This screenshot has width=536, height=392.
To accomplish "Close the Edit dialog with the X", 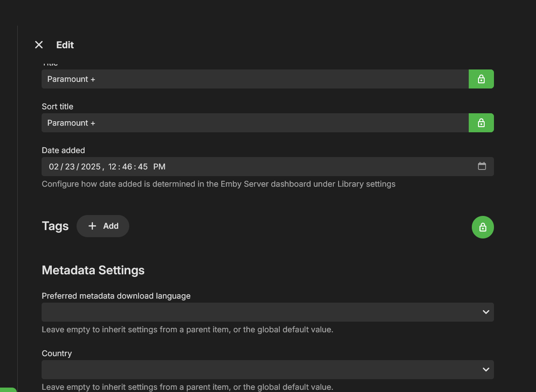I will [x=39, y=45].
